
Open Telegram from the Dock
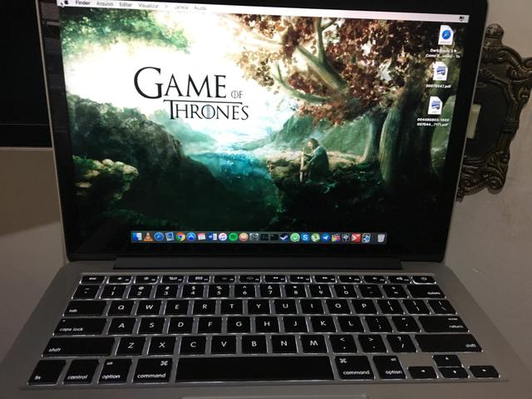[x=326, y=237]
